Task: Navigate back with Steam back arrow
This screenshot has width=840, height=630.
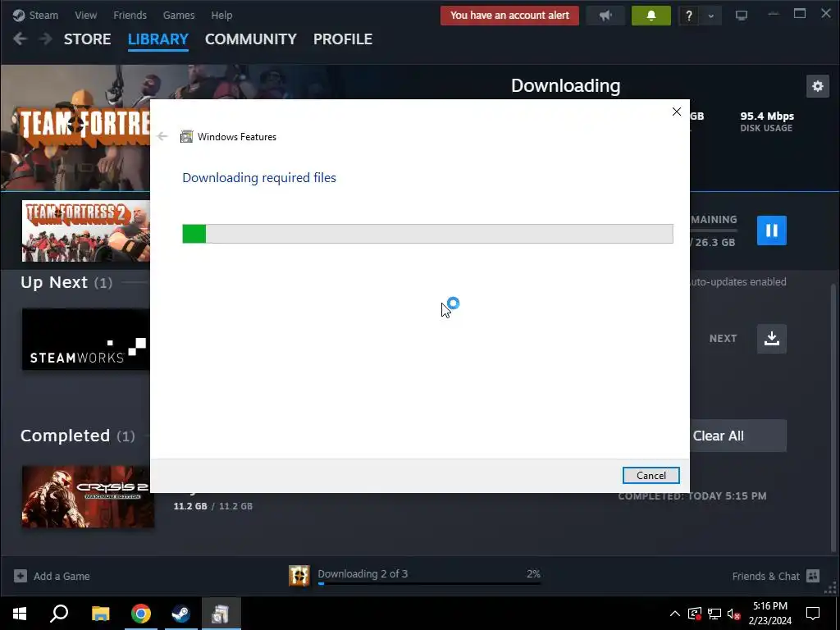Action: click(x=20, y=39)
